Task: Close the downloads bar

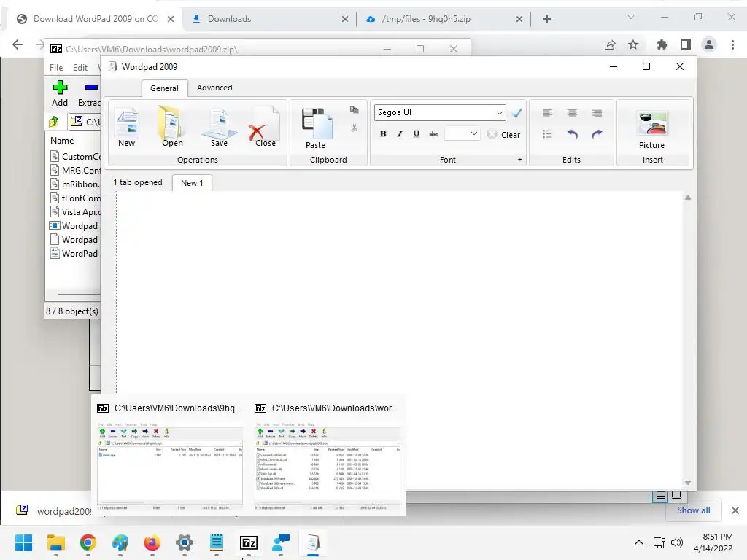Action: (x=735, y=510)
